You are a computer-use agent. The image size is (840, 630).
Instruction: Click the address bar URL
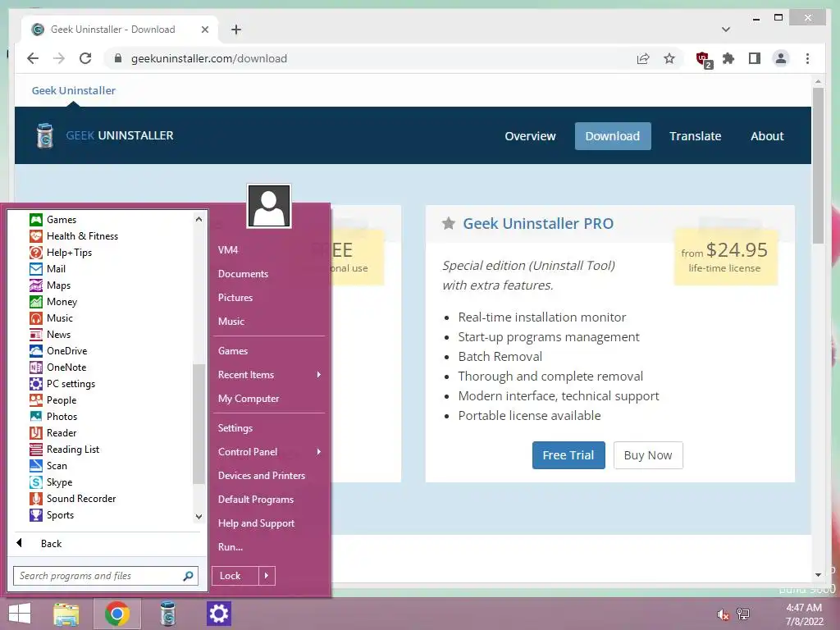(x=209, y=58)
